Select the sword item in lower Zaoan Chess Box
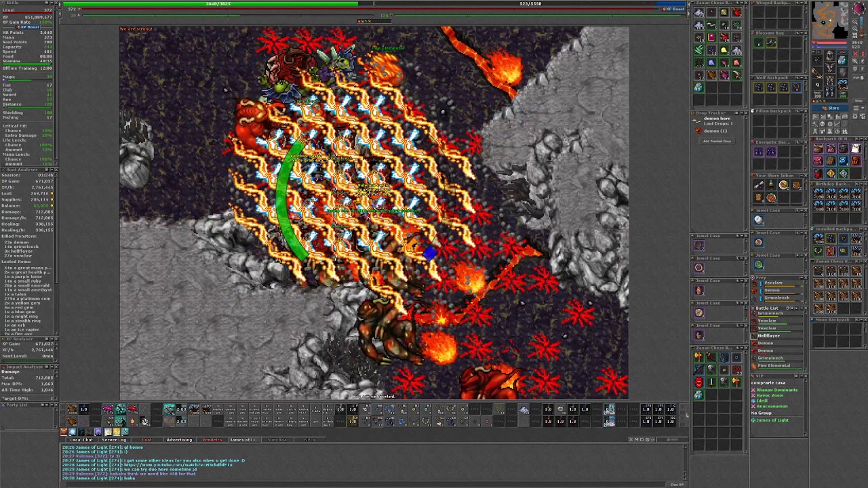 pyautogui.click(x=711, y=382)
